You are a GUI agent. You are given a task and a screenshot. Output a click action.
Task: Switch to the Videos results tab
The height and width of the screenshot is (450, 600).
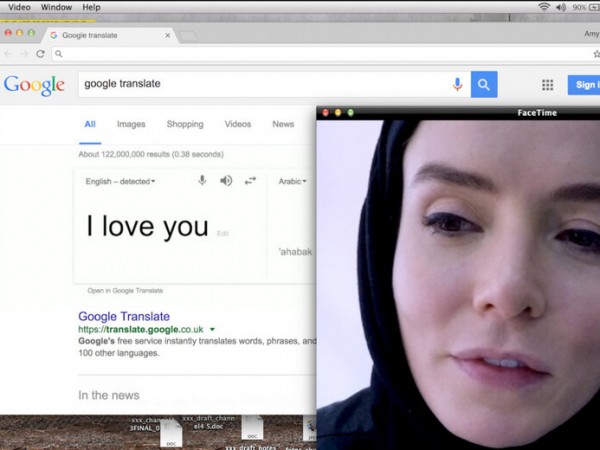tap(238, 124)
